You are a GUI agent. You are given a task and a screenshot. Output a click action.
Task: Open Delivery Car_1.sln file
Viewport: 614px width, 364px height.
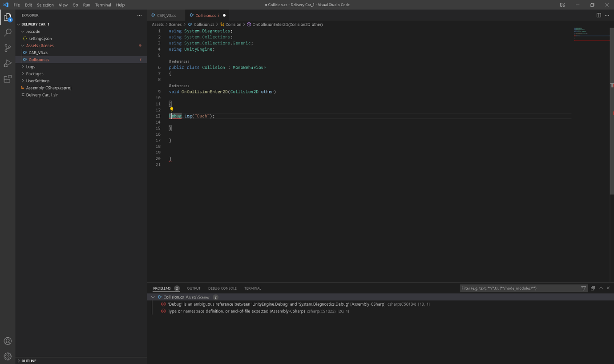pyautogui.click(x=42, y=95)
